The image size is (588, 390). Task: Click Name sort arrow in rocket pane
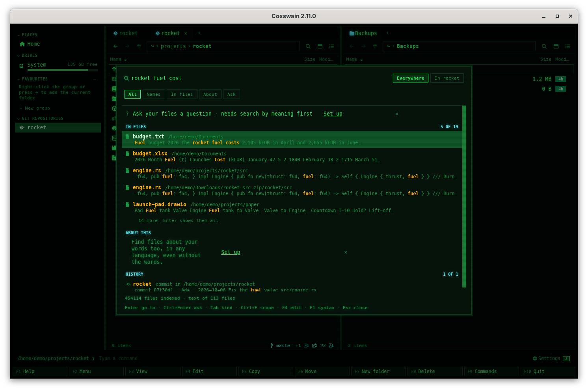(x=125, y=60)
